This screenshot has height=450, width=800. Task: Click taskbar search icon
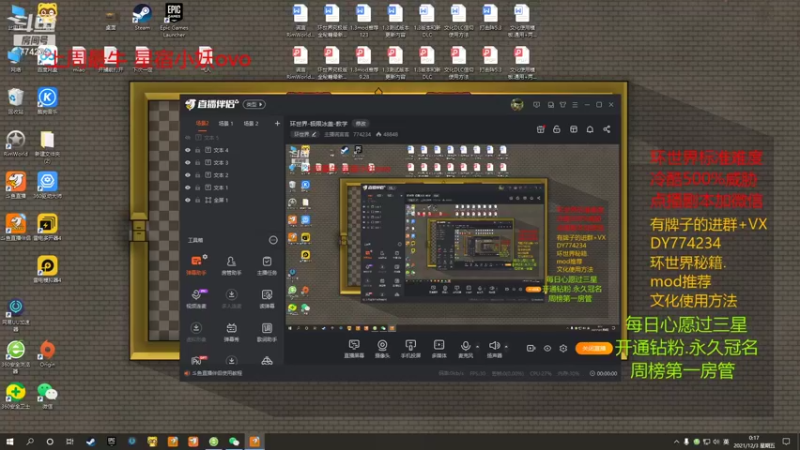coord(30,441)
